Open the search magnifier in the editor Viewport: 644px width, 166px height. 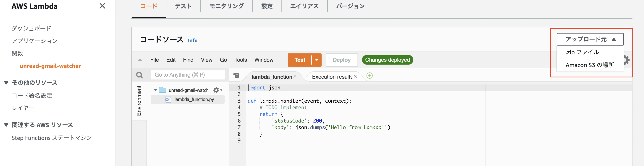click(140, 75)
